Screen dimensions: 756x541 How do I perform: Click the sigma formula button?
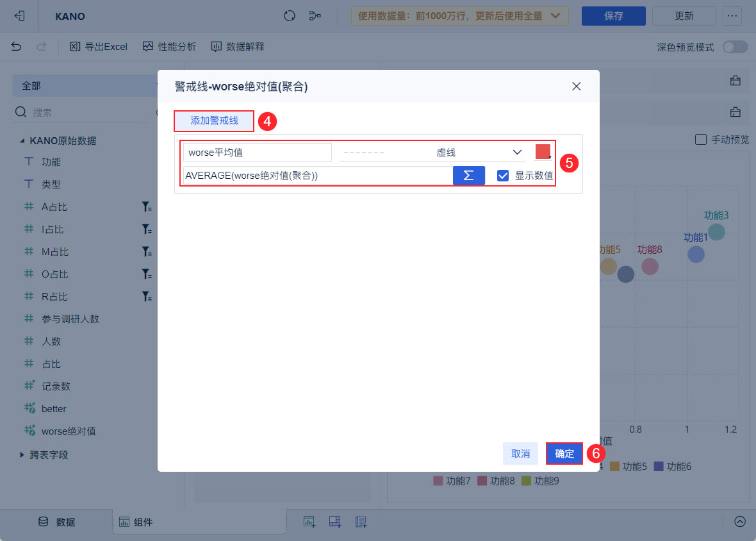tap(468, 176)
